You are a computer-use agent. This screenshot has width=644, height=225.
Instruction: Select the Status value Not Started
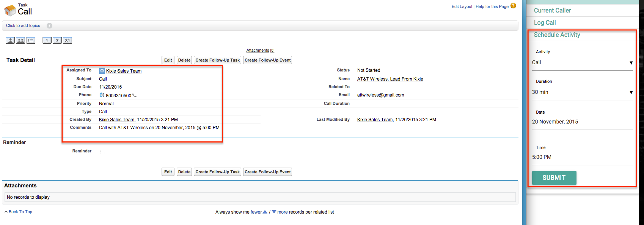point(369,70)
